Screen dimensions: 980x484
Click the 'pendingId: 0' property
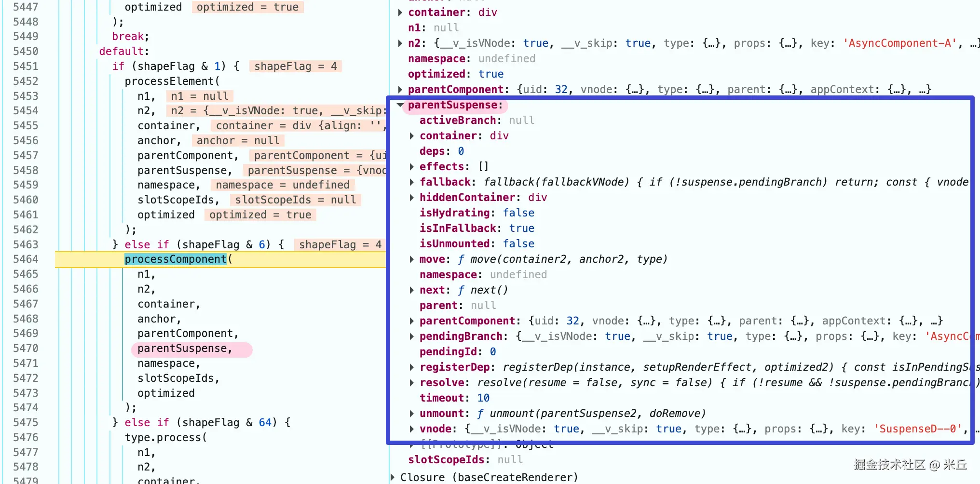point(458,352)
